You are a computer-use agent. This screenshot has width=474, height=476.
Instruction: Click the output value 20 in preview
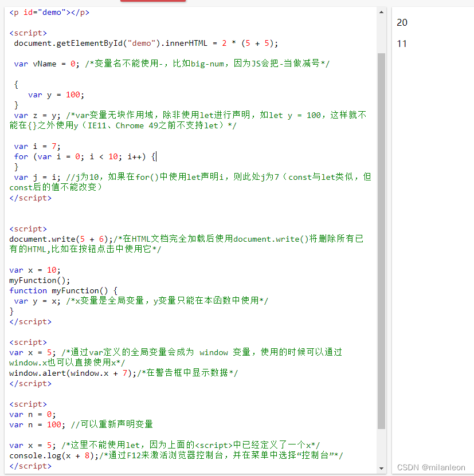pos(402,22)
